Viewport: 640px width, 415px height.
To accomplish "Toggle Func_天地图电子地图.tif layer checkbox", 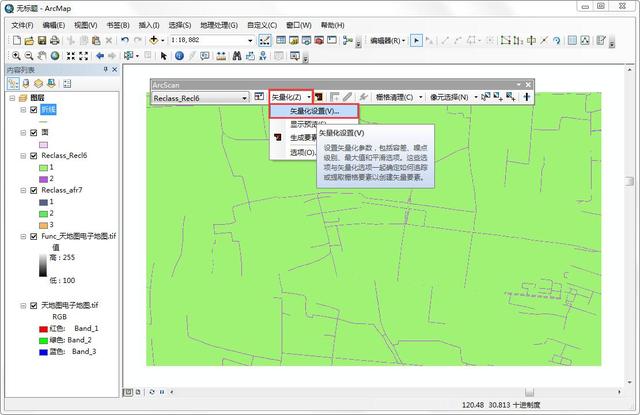I will [34, 236].
